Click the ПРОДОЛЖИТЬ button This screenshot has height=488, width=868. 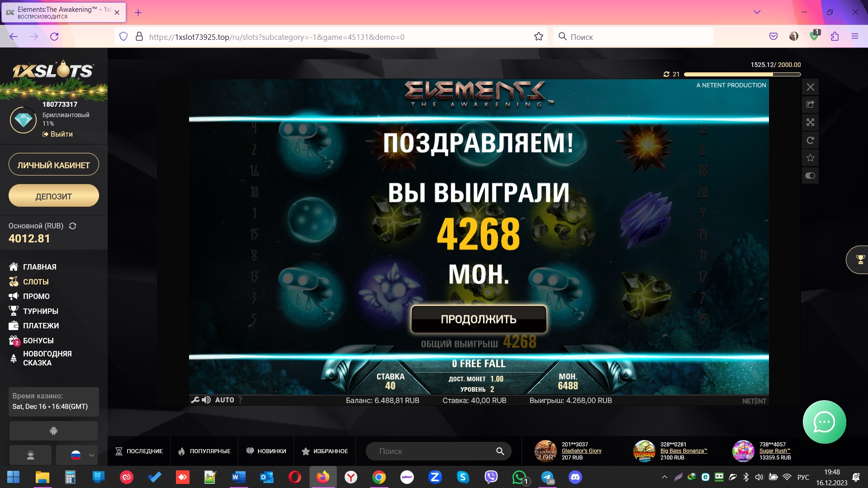pyautogui.click(x=479, y=319)
